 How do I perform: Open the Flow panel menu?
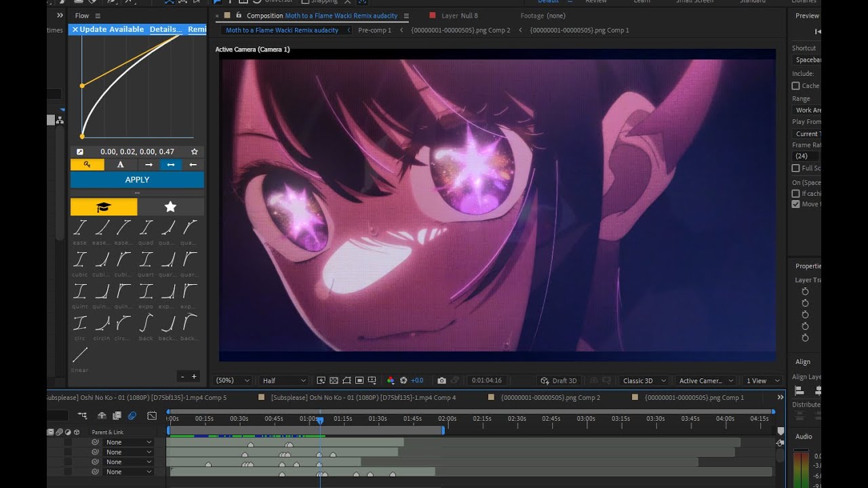coord(98,16)
